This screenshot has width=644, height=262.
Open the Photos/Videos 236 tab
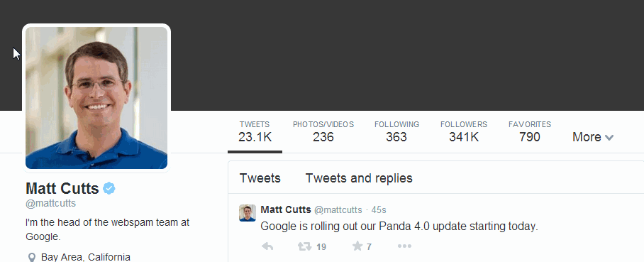[x=323, y=131]
